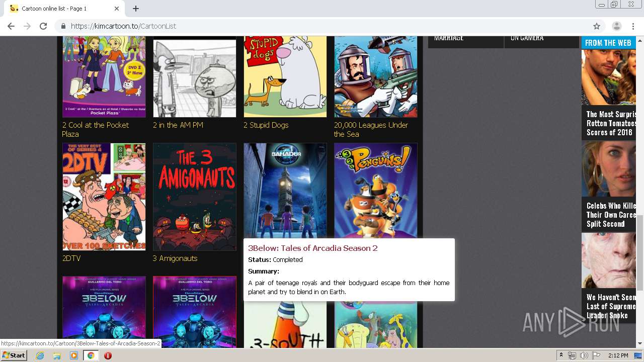The image size is (644, 362).
Task: Open 2DTV title link
Action: [x=71, y=258]
